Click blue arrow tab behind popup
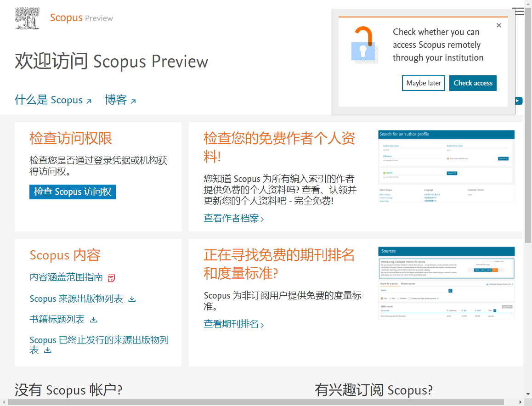 pyautogui.click(x=519, y=101)
